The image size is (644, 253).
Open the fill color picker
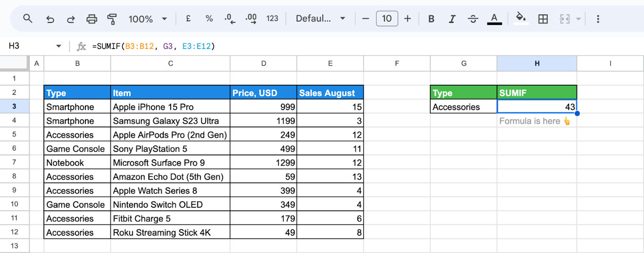pyautogui.click(x=521, y=19)
